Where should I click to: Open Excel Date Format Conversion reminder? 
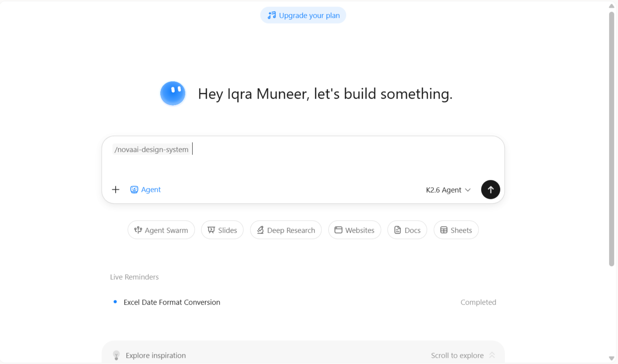[303, 302]
